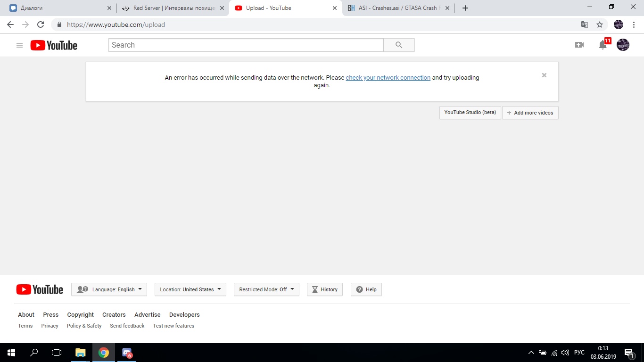Open the Advertise footer link
This screenshot has height=362, width=644.
pyautogui.click(x=148, y=315)
